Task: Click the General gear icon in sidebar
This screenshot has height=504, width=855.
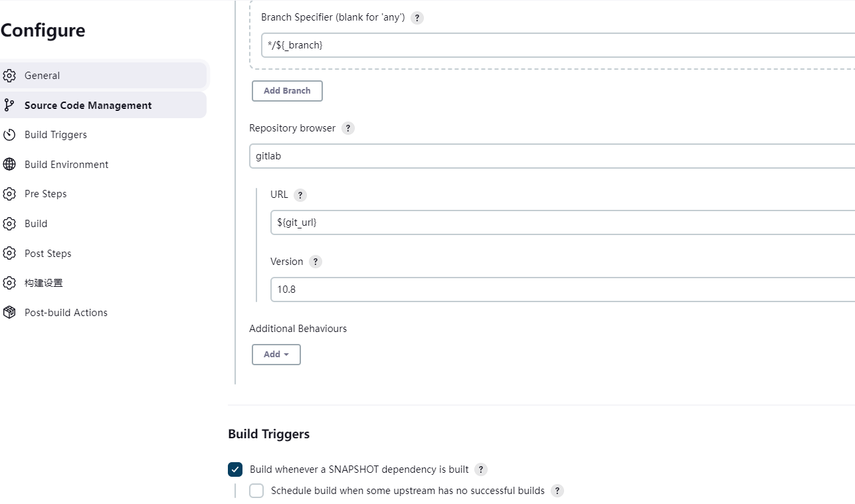Action: [x=9, y=76]
